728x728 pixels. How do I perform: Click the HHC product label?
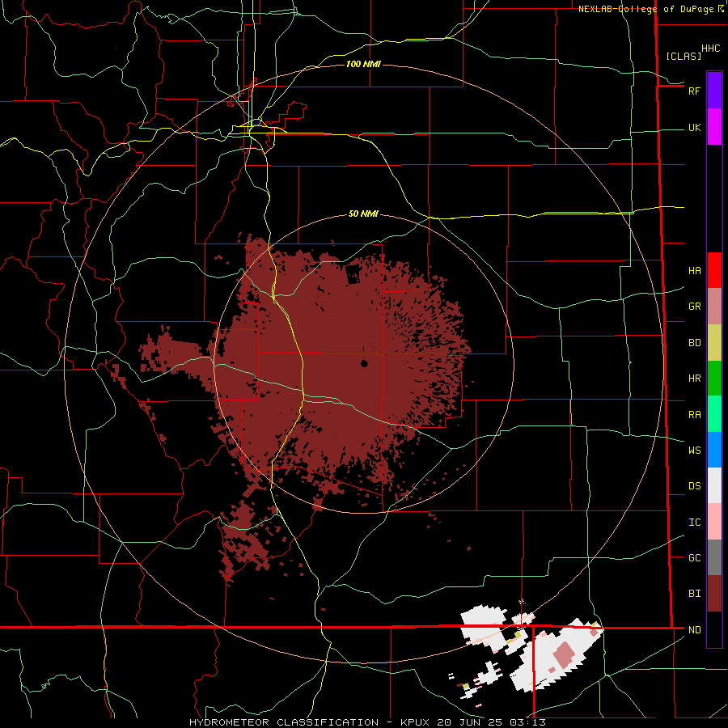tap(711, 49)
